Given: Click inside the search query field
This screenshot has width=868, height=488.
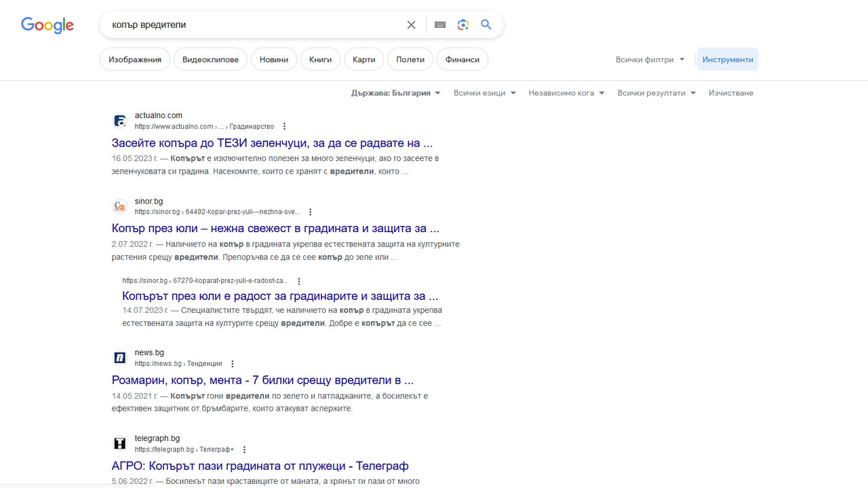Looking at the screenshot, I should (254, 24).
